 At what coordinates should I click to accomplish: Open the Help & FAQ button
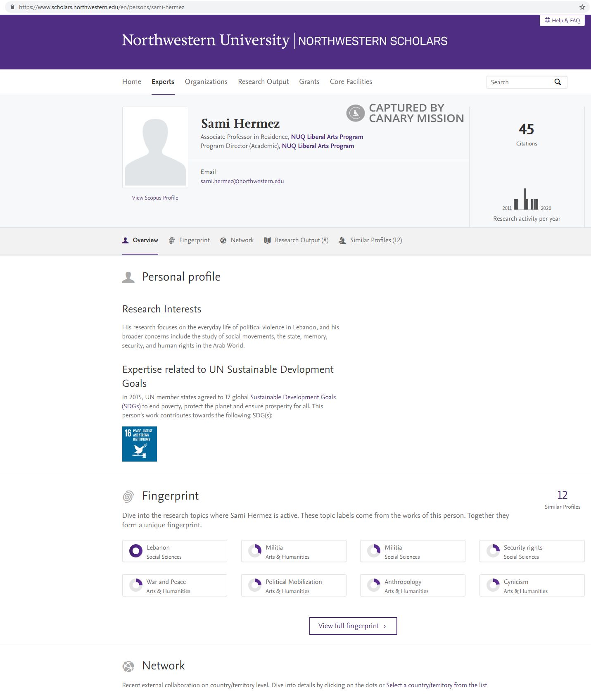point(562,20)
